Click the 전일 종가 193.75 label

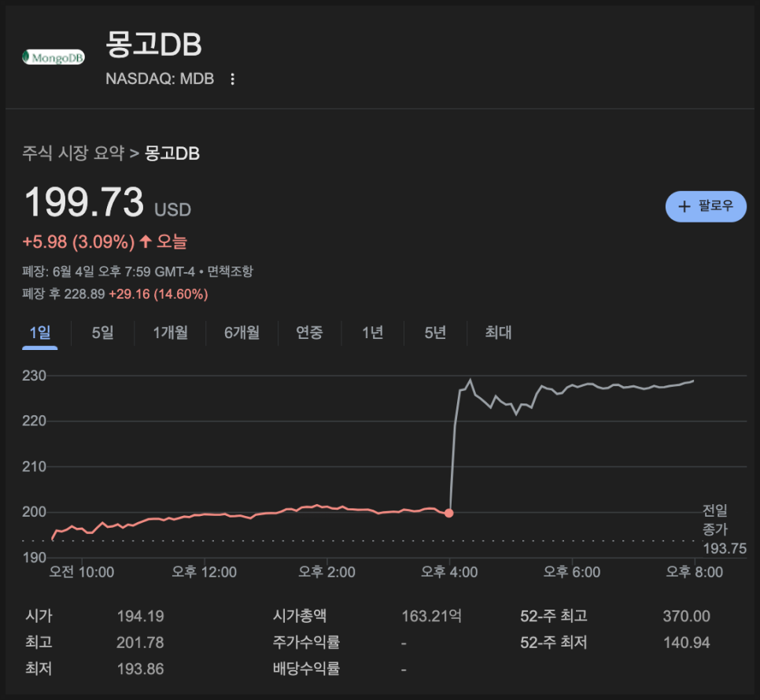coord(725,529)
